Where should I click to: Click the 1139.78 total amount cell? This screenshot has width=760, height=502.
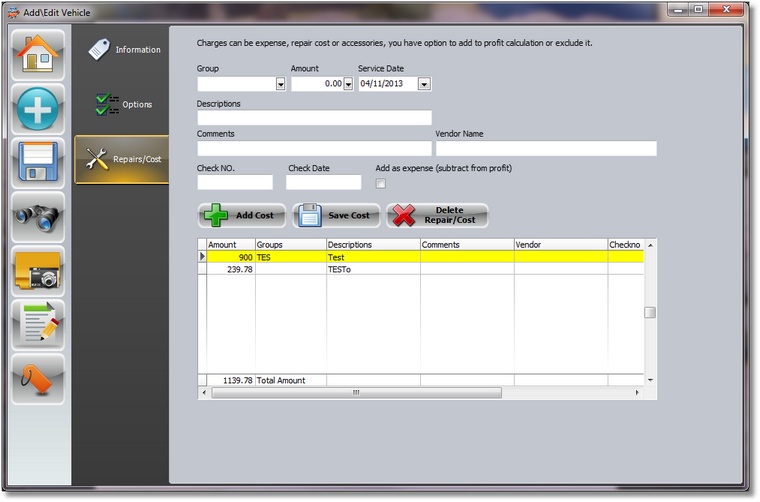231,380
